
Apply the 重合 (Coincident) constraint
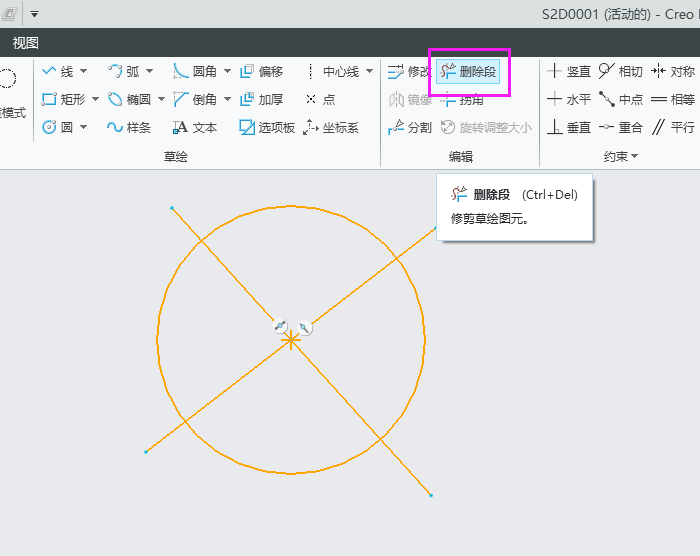621,128
